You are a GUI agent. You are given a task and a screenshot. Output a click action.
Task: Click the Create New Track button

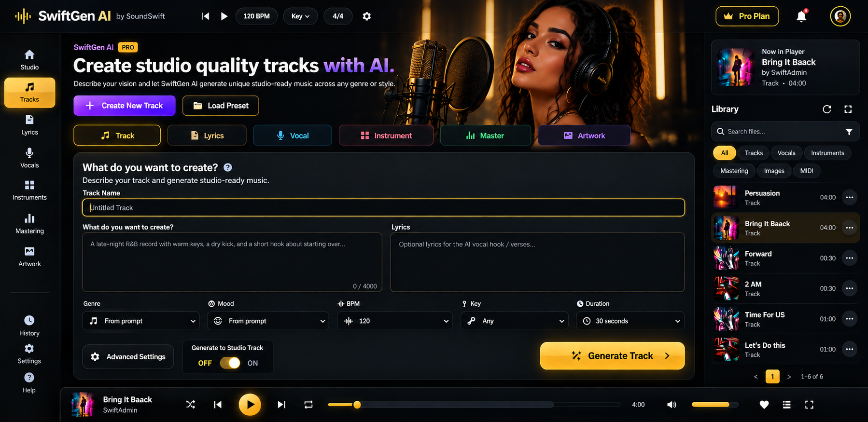pos(125,106)
